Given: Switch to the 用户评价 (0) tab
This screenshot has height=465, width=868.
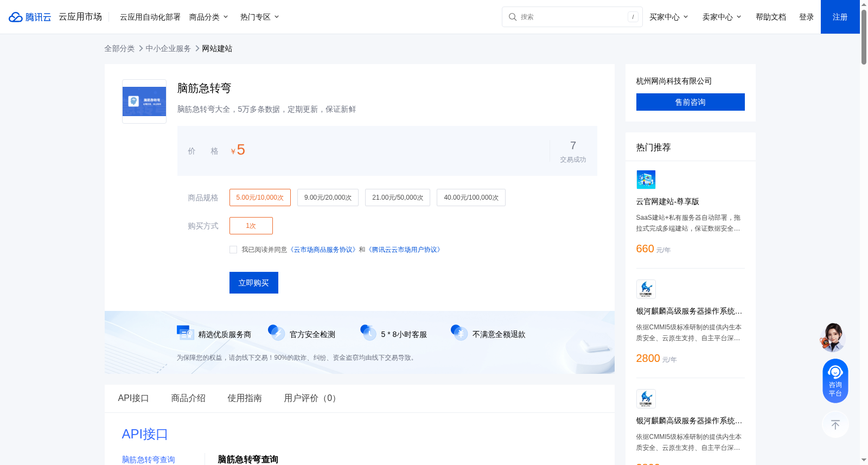Looking at the screenshot, I should (x=312, y=398).
